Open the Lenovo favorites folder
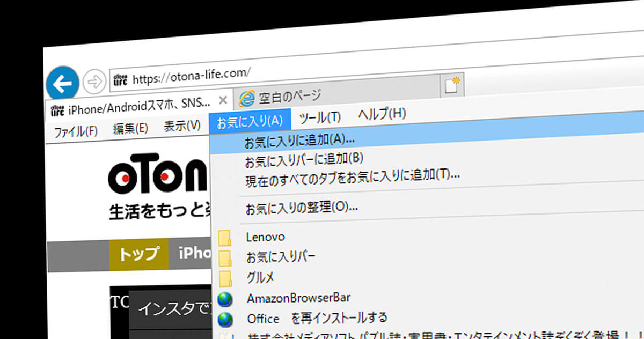The image size is (644, 339). (265, 237)
